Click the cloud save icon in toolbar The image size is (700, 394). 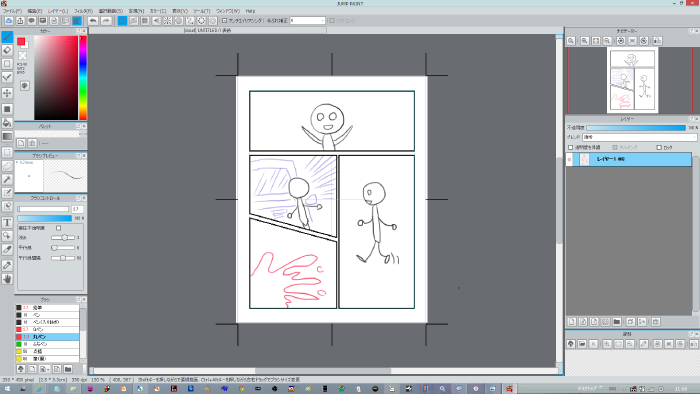(8, 21)
